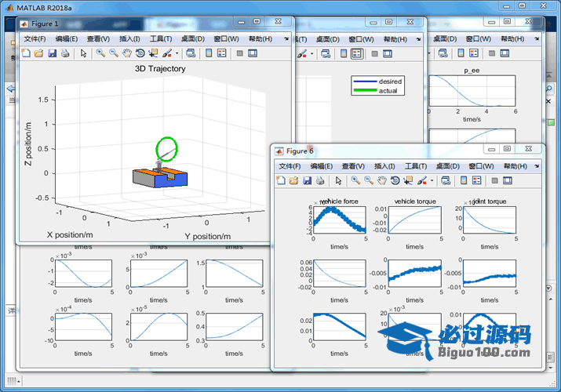Show Plot Tools icon in Figure 6
This screenshot has height=392, width=561.
[508, 180]
